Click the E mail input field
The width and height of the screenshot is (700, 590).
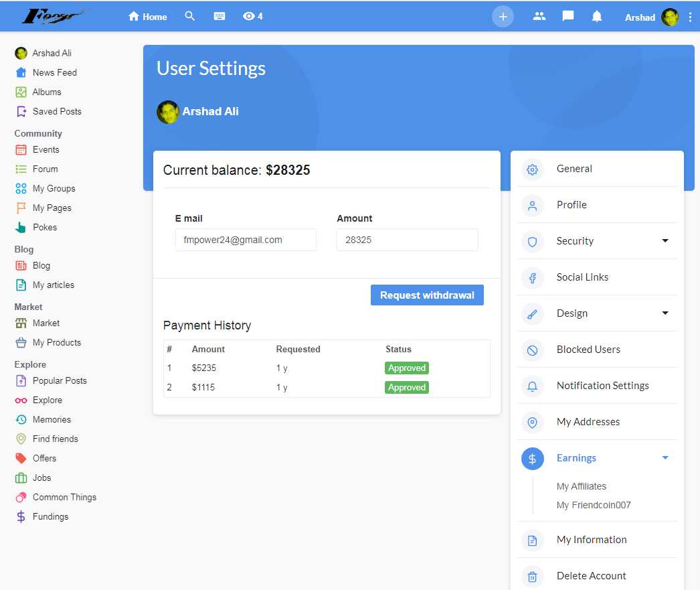tap(246, 240)
